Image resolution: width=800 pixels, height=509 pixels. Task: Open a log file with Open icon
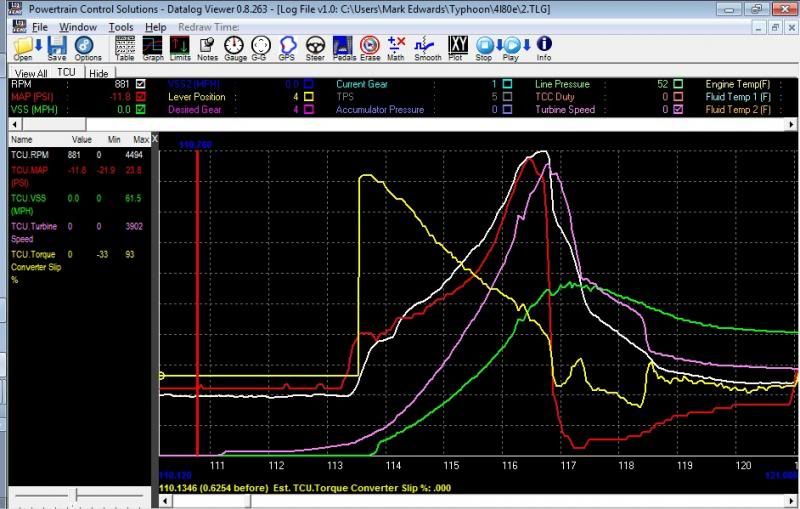point(22,48)
